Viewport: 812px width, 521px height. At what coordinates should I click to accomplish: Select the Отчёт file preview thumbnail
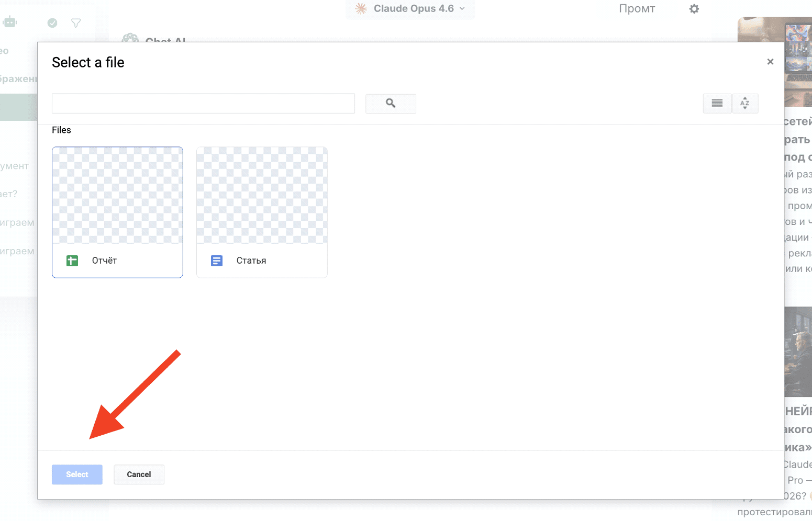click(x=117, y=195)
